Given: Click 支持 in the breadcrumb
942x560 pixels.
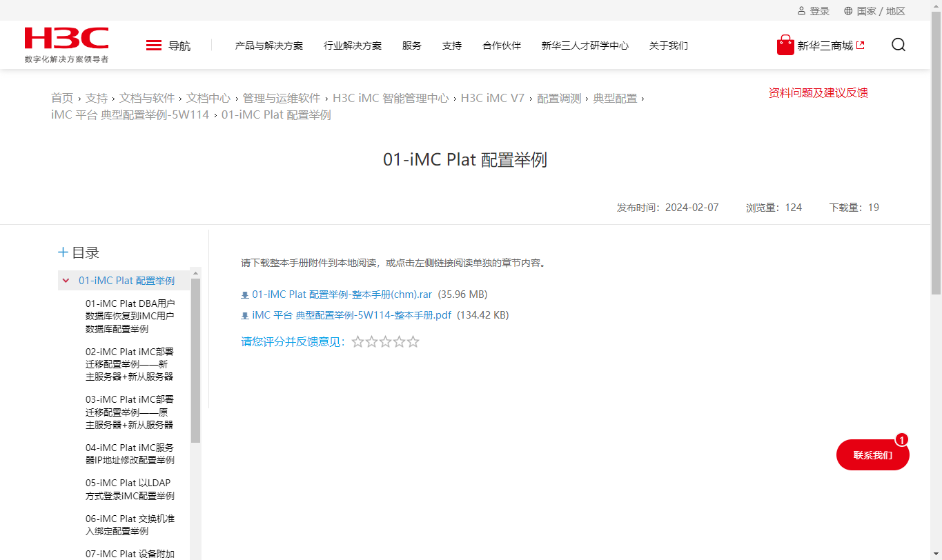Looking at the screenshot, I should [97, 98].
